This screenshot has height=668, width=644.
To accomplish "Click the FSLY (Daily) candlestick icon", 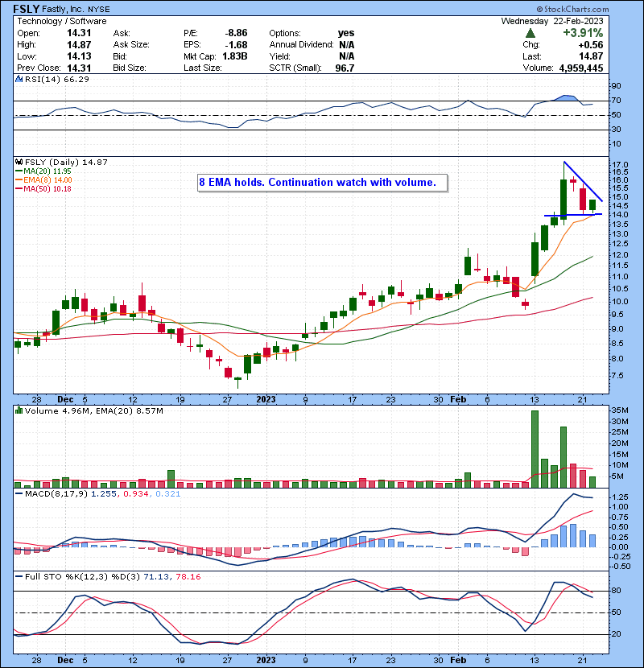I will click(19, 163).
